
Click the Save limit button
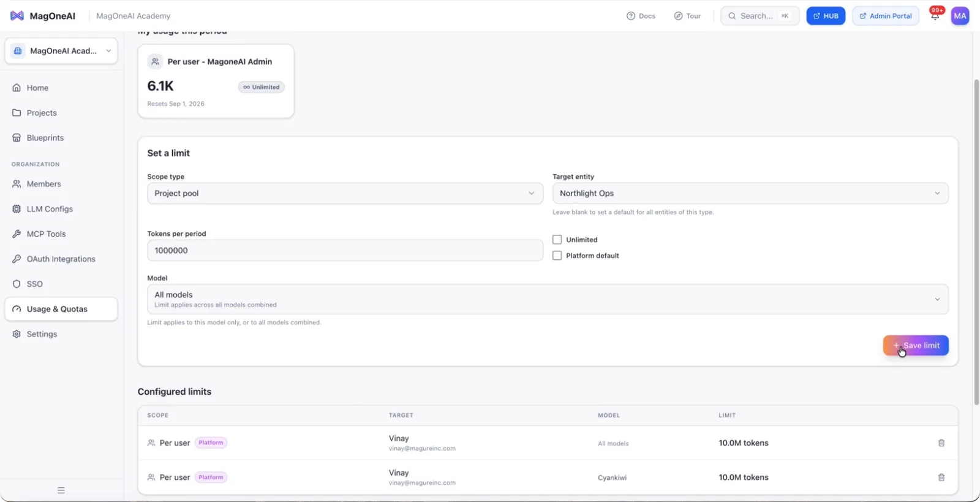coord(916,346)
